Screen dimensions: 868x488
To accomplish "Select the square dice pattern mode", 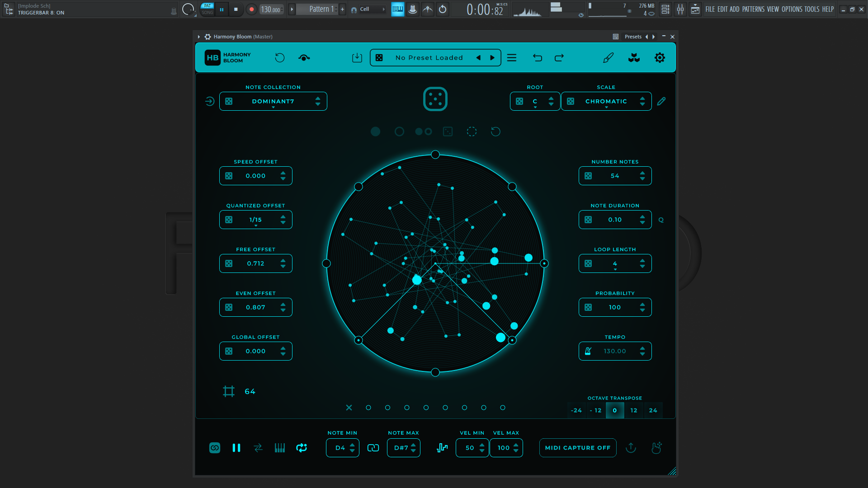I will 448,131.
